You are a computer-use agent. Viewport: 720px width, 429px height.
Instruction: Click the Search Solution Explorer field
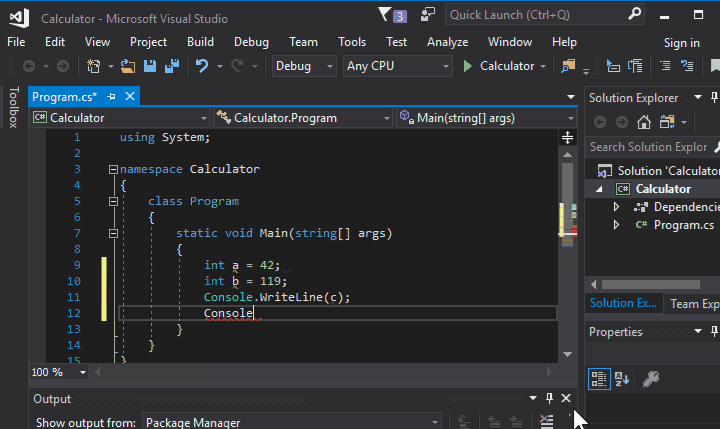[648, 147]
